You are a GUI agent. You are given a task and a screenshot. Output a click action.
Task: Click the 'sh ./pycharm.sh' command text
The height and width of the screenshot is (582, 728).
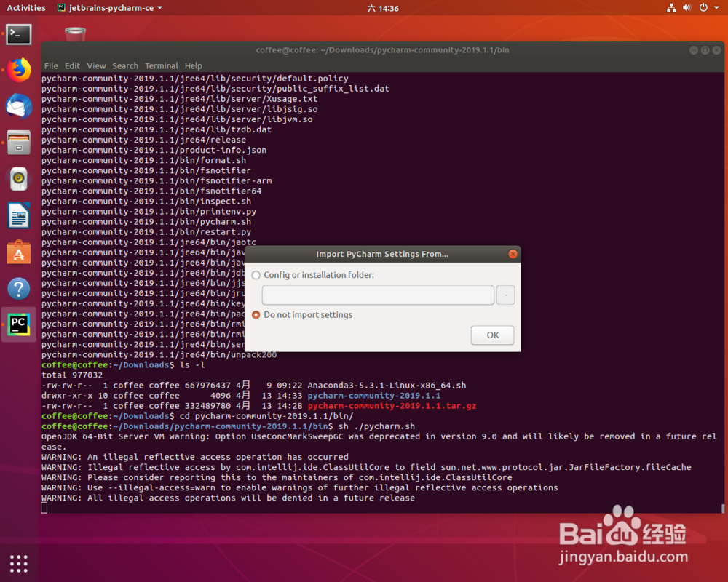376,426
